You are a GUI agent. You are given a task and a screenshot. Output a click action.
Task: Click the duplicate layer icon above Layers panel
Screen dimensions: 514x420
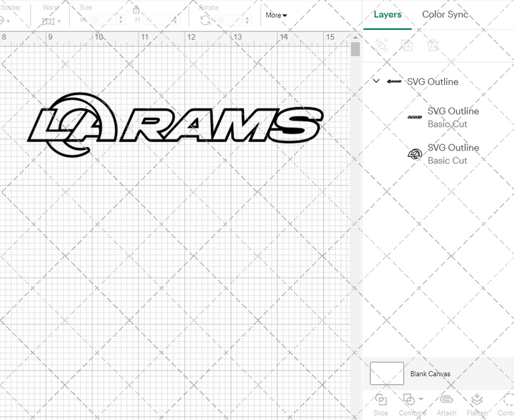[407, 45]
